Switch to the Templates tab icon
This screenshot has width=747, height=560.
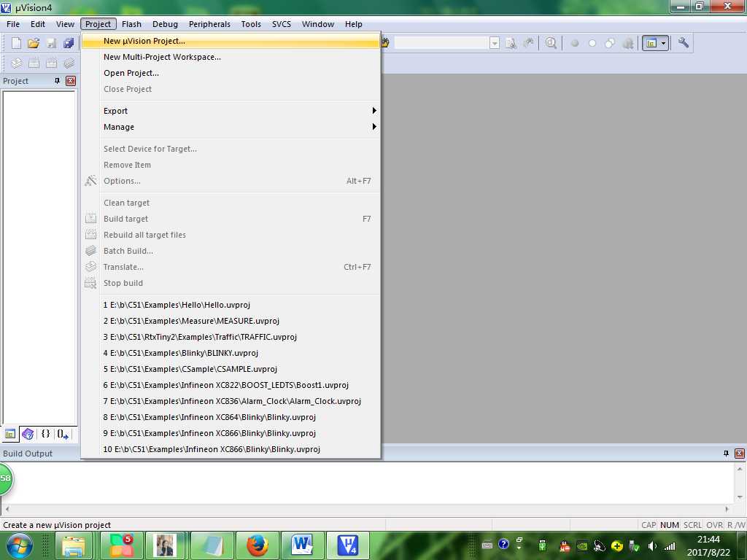(x=63, y=434)
